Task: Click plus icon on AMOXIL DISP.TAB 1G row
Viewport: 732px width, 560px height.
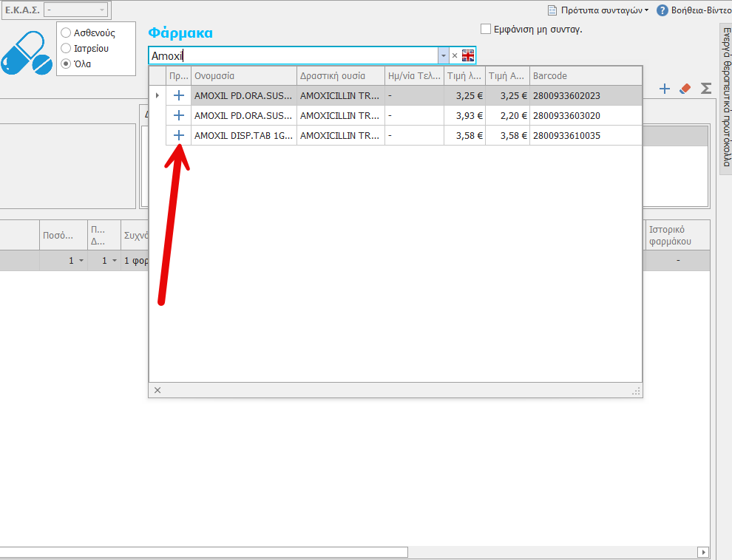Action: tap(178, 135)
